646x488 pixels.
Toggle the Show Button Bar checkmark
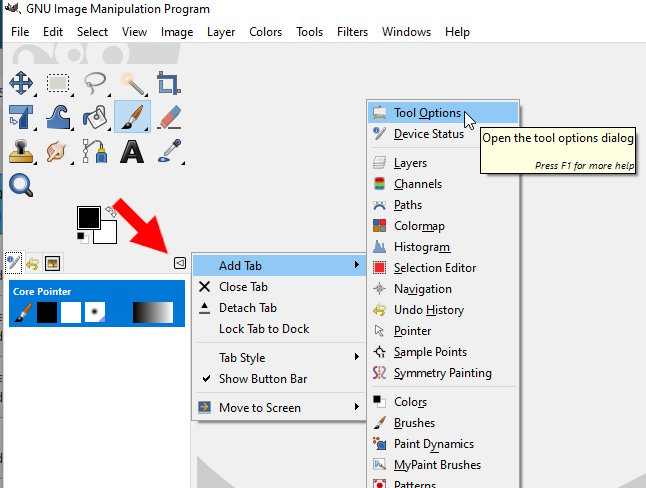point(279,378)
